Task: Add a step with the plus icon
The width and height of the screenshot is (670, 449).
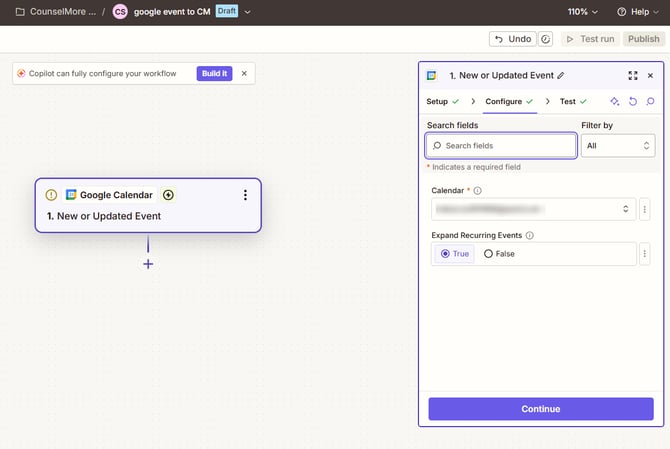Action: point(148,264)
